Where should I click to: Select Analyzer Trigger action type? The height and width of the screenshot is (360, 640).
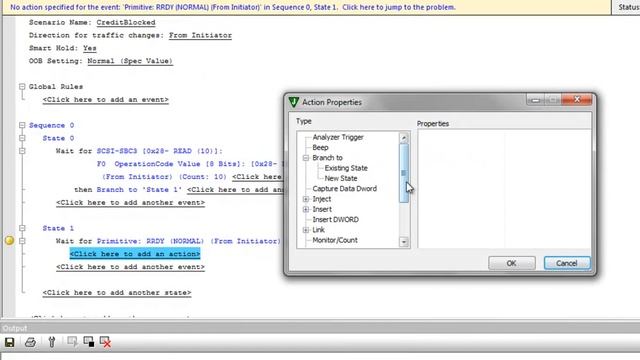click(x=338, y=137)
